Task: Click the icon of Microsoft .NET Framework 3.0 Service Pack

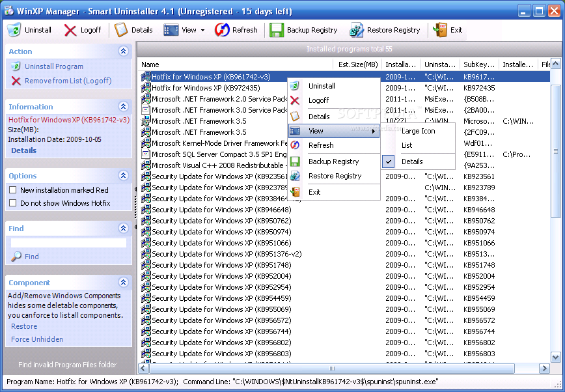Action: 146,110
